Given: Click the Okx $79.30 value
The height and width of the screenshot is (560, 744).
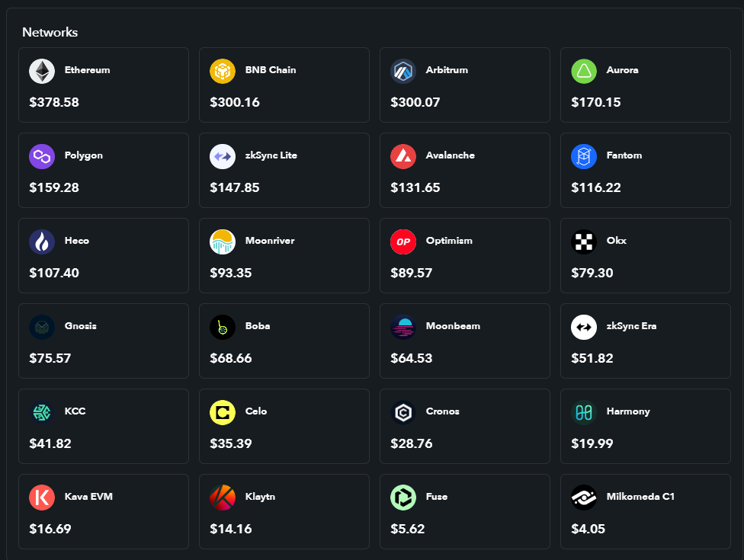Looking at the screenshot, I should [592, 273].
